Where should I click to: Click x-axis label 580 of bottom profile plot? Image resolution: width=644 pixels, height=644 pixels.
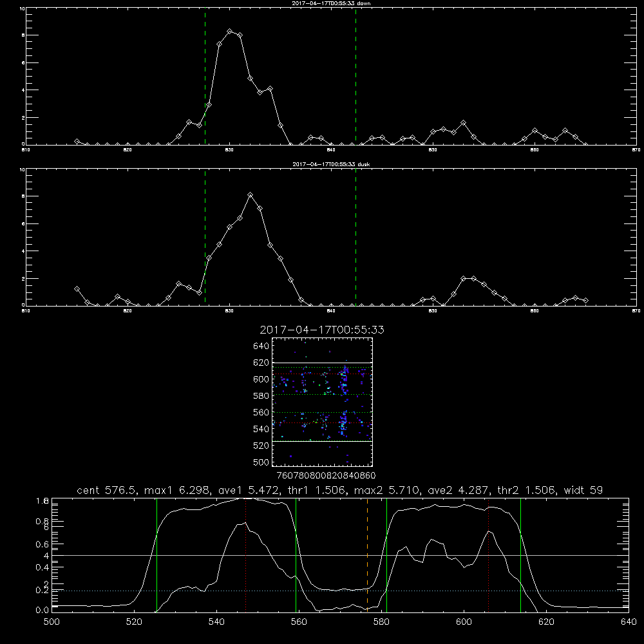point(381,622)
